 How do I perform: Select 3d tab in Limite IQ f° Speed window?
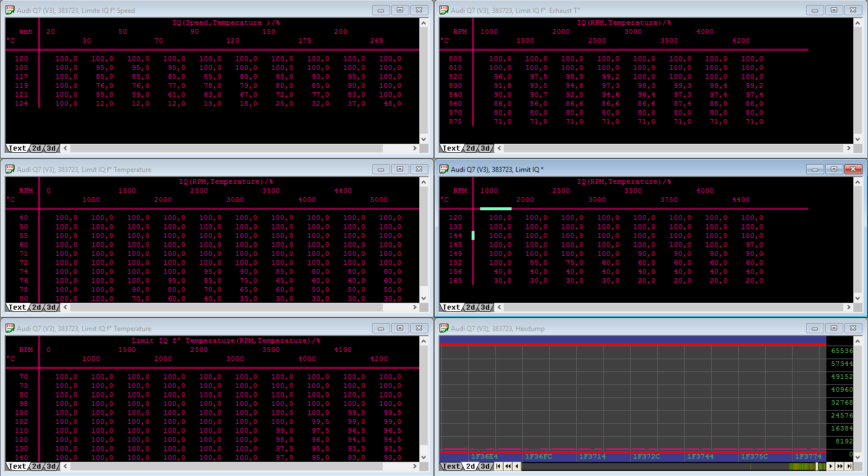[52, 148]
